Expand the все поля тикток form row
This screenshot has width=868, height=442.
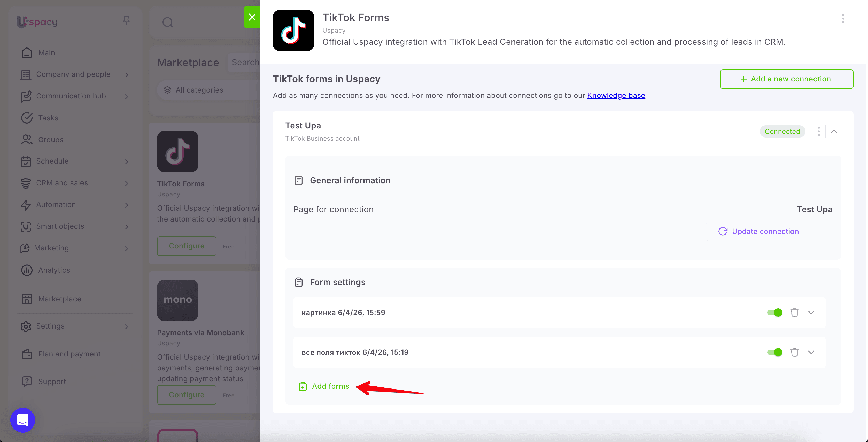point(811,352)
